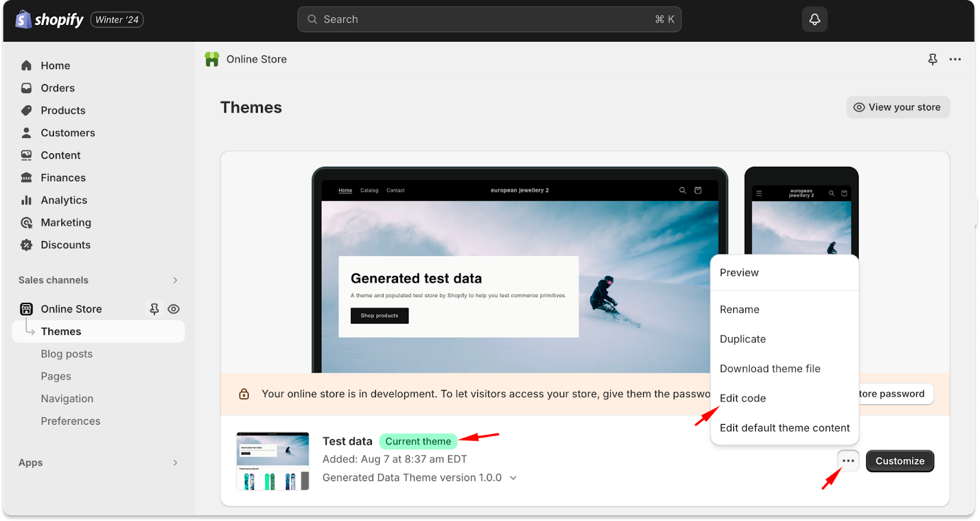The width and height of the screenshot is (980, 521).
Task: Click the Finances bank icon
Action: pos(26,178)
